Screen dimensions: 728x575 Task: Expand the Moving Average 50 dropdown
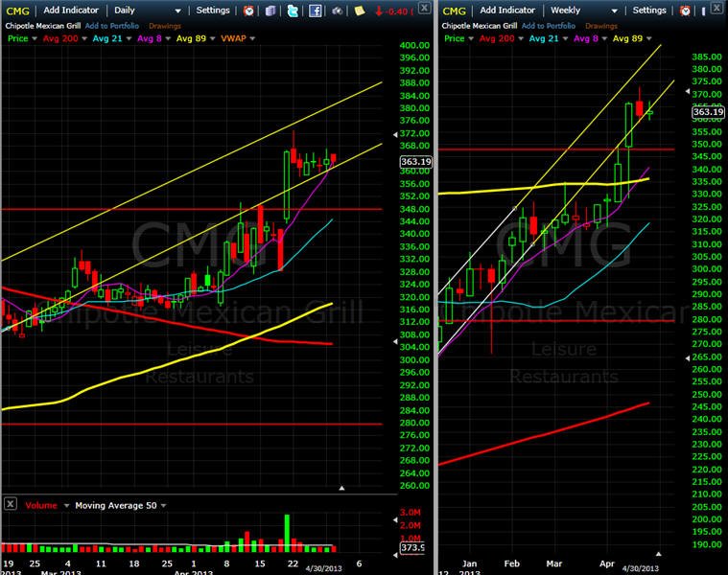(163, 505)
